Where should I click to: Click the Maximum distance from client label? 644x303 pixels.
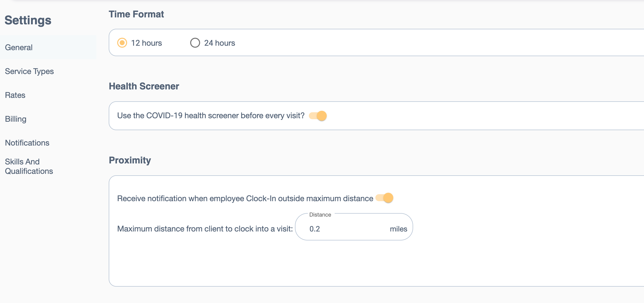coord(205,229)
